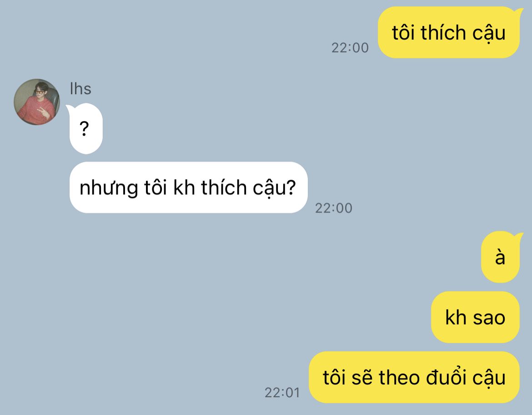Click the question mark ending the long white message
Image resolution: width=532 pixels, height=415 pixels.
coord(291,187)
